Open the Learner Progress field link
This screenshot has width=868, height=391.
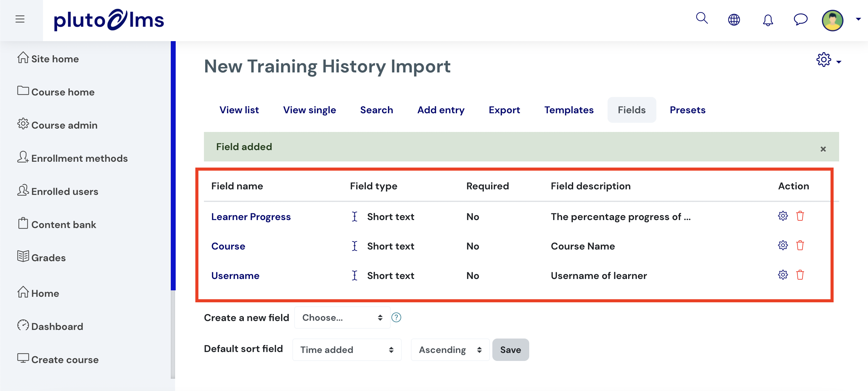[x=251, y=217]
